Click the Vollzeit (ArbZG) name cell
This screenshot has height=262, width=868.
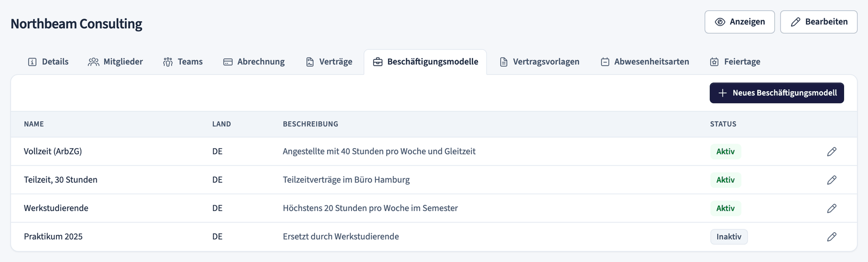coord(53,151)
